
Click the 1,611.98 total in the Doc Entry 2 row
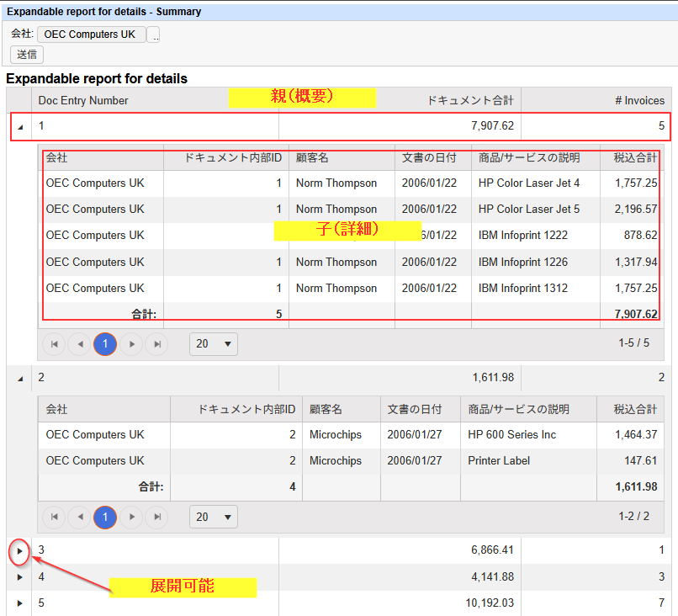pyautogui.click(x=493, y=378)
